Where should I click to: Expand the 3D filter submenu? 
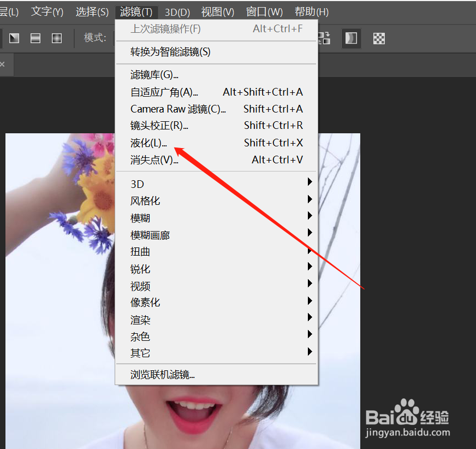217,184
